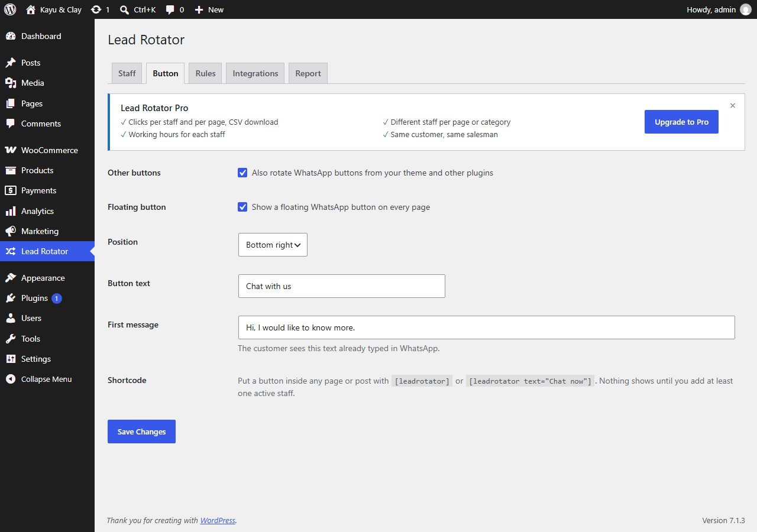This screenshot has height=532, width=757.
Task: Click the admin avatar icon
Action: click(x=745, y=9)
